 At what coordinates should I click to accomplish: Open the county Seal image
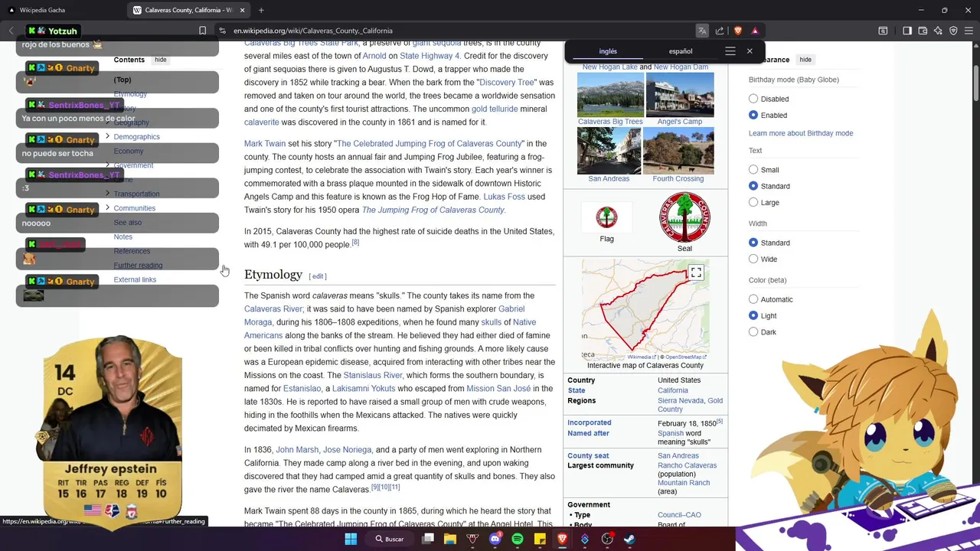pyautogui.click(x=684, y=217)
